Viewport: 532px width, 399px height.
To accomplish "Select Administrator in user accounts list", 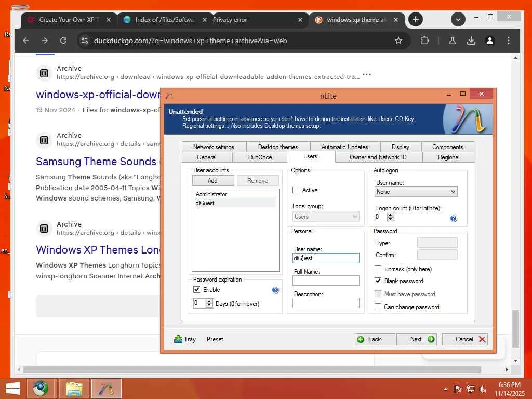I will 234,194.
